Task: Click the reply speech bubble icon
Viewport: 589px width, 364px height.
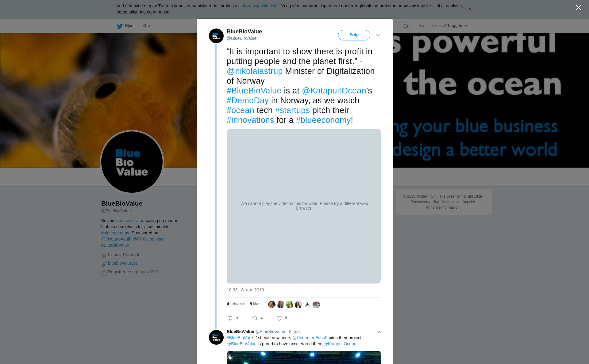Action: tap(230, 318)
